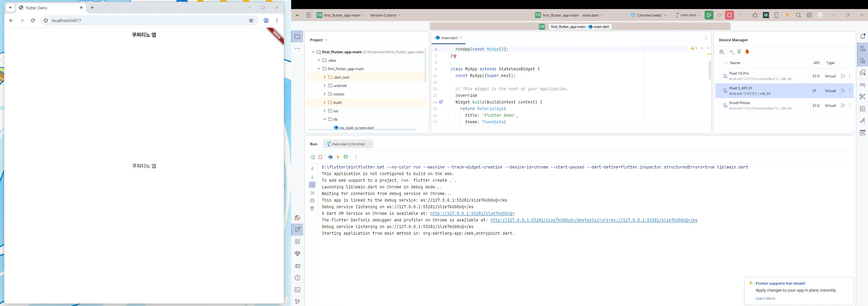Open Dart DevTools from run toolbar
Image resolution: width=868 pixels, height=306 pixels.
point(330,157)
